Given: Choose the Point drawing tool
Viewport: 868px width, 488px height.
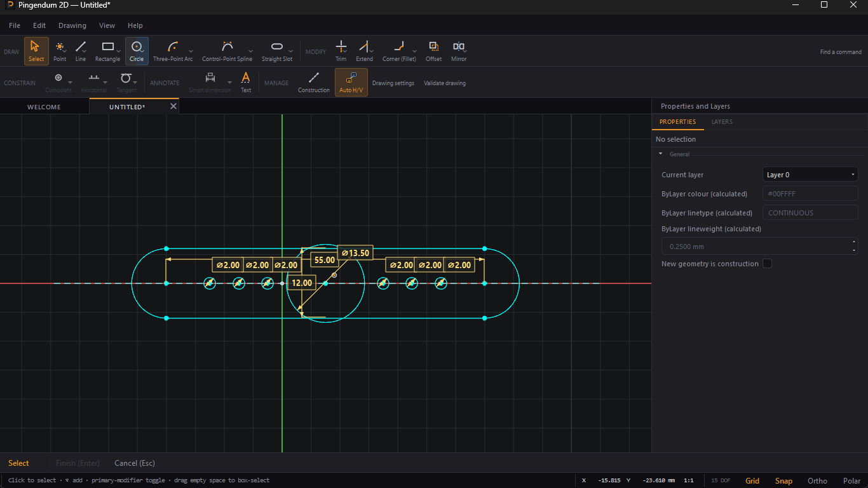Looking at the screenshot, I should pos(60,51).
